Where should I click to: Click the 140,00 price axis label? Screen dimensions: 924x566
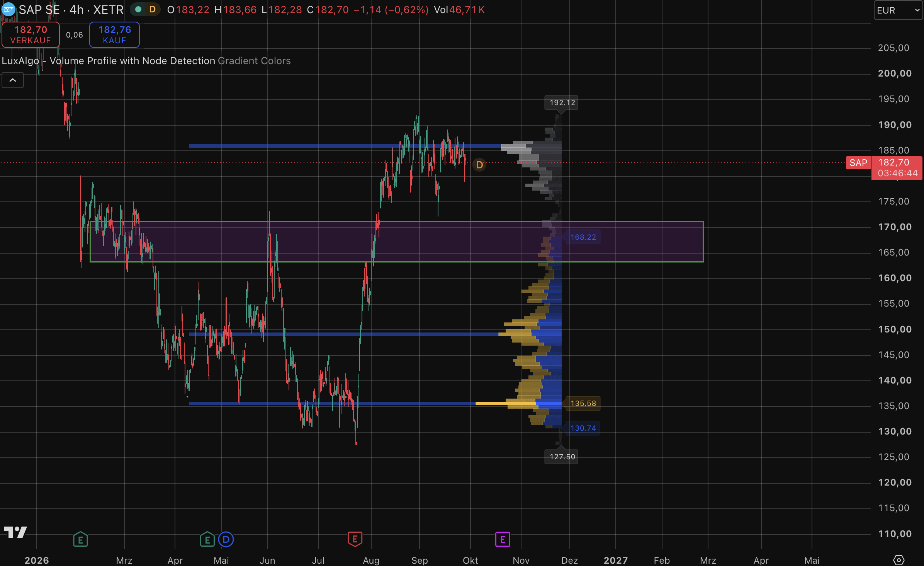click(x=895, y=380)
